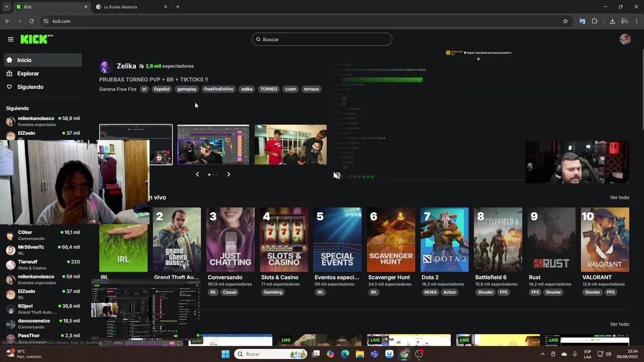Switch to La Ruleta Aleatoria tab
Image resolution: width=644 pixels, height=362 pixels.
tap(132, 7)
